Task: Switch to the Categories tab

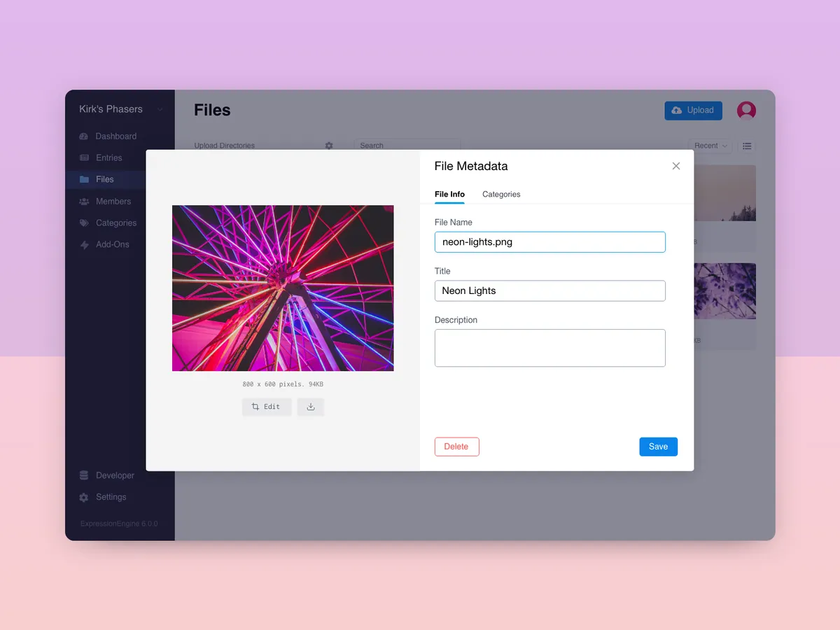Action: (501, 194)
